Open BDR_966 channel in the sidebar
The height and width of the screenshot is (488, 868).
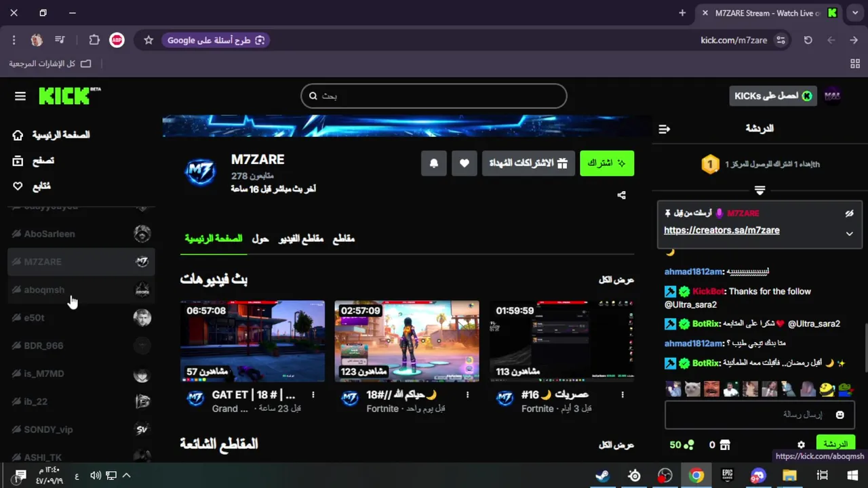pyautogui.click(x=81, y=346)
